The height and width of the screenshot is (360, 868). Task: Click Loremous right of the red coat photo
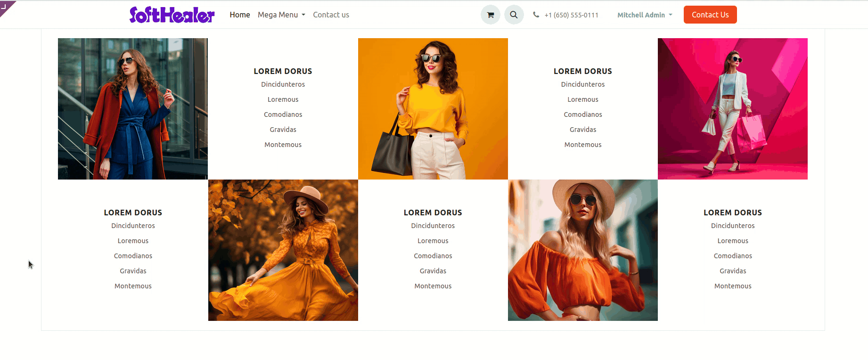tap(283, 99)
